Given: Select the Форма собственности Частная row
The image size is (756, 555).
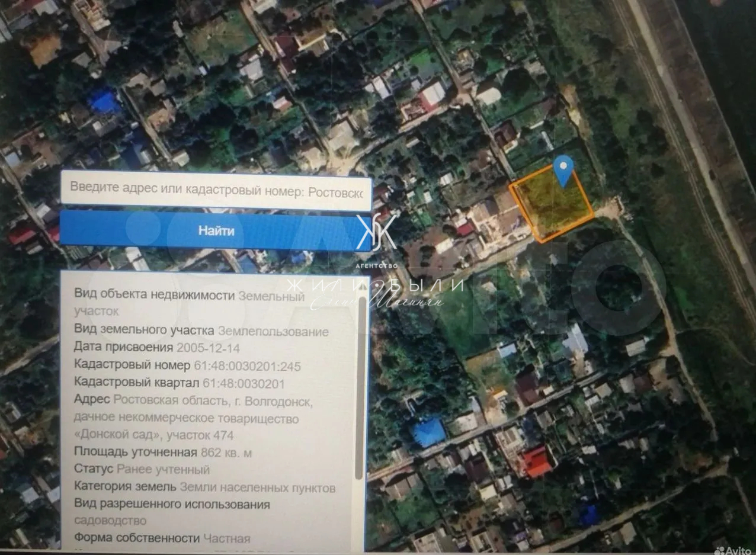Looking at the screenshot, I should click(162, 538).
